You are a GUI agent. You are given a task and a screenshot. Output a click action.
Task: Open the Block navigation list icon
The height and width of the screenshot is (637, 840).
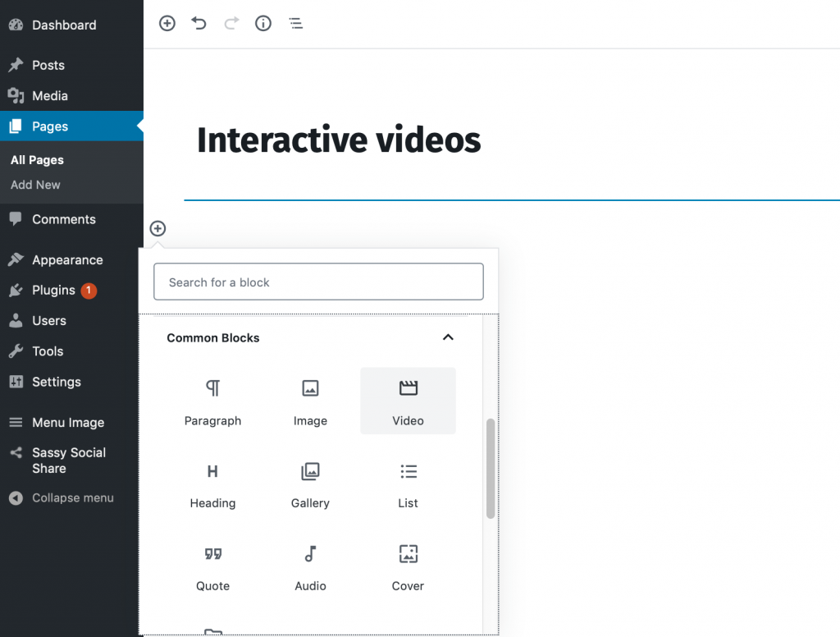coord(295,23)
